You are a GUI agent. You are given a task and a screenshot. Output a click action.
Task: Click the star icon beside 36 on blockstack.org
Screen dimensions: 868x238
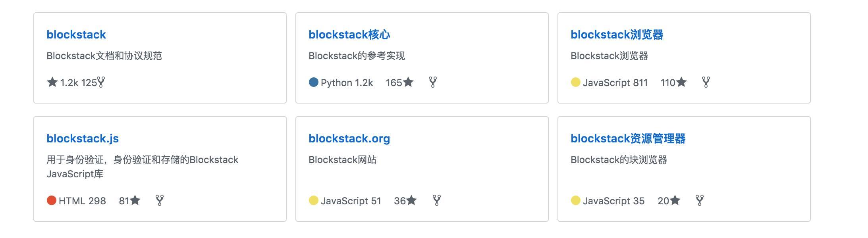pos(411,201)
